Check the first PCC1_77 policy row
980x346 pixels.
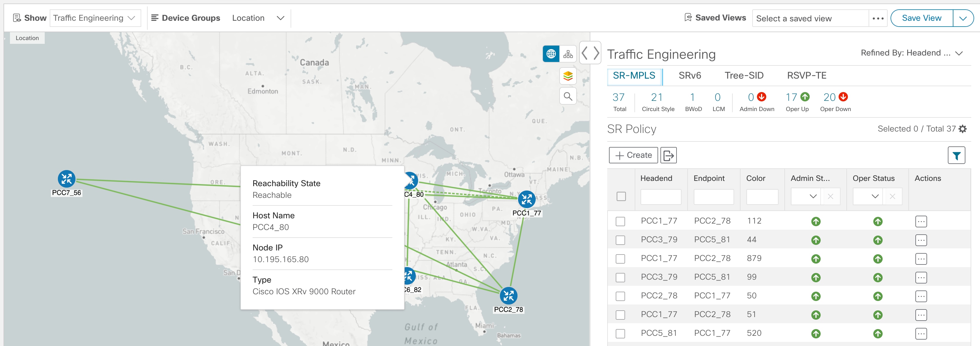[x=620, y=221]
